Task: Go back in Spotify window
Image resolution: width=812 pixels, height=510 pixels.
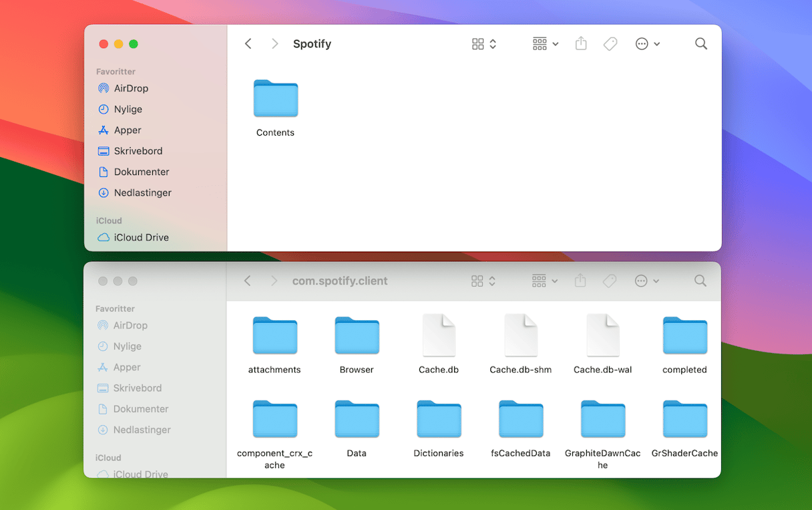Action: [248, 43]
